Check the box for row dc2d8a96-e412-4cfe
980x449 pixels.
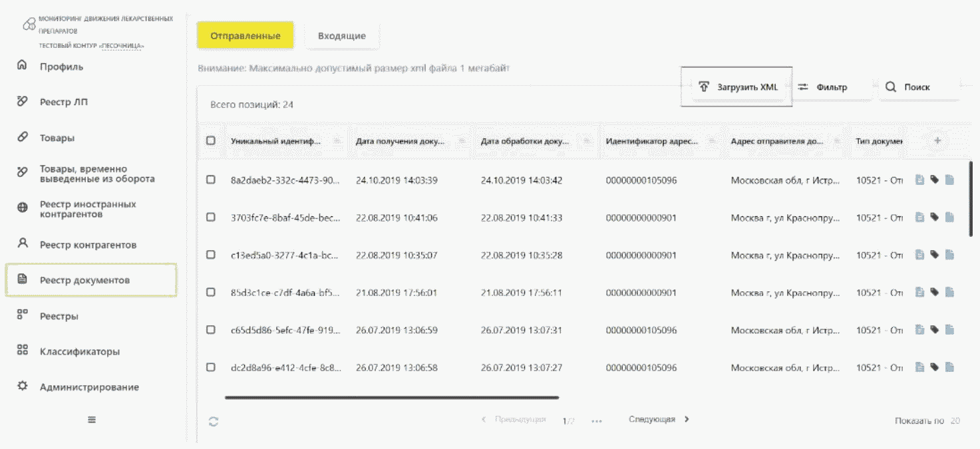tap(211, 367)
